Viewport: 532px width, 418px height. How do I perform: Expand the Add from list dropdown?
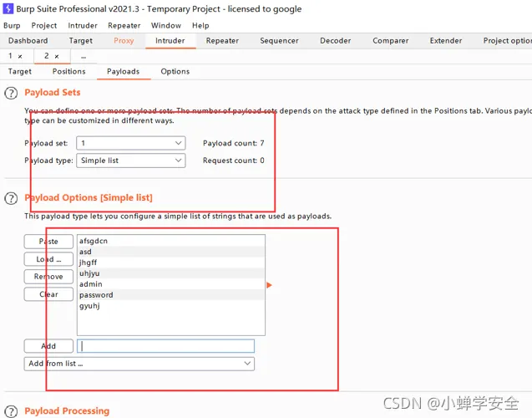(139, 364)
